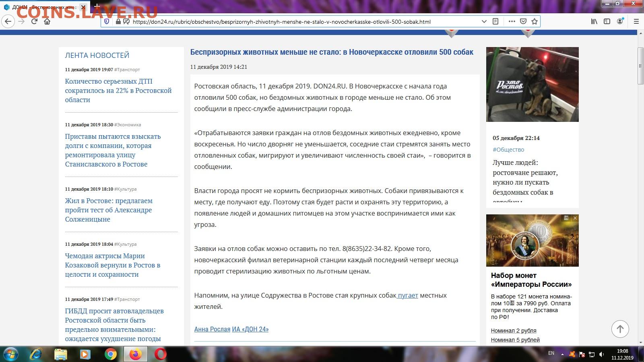Screen dimensions: 644x362
Task: Open the Firefox home page
Action: (47, 21)
